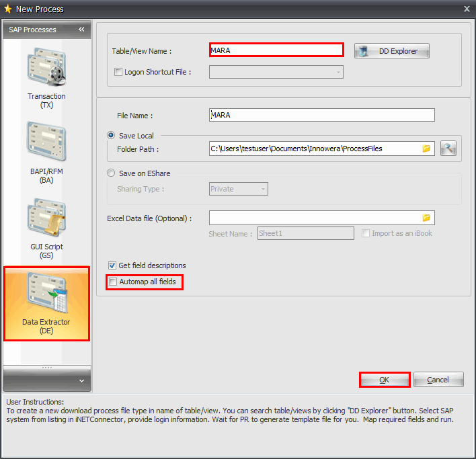Click into the Table/View Name field
This screenshot has width=476, height=459.
tap(276, 50)
